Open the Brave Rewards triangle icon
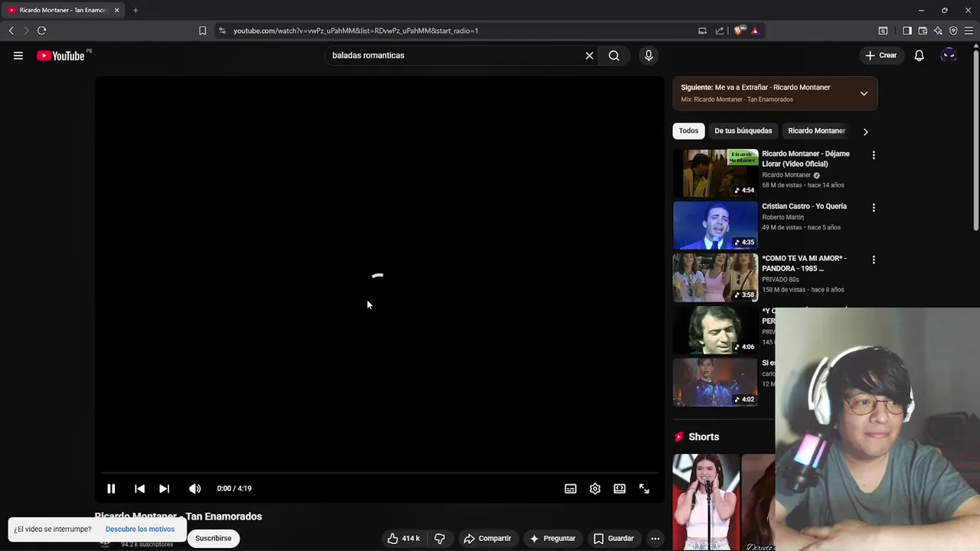980x551 pixels. [755, 31]
